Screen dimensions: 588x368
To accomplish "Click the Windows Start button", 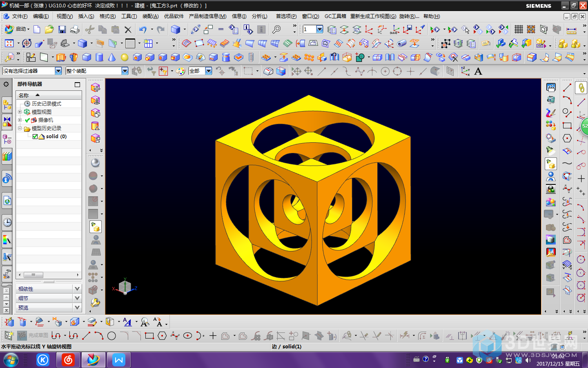I will pos(11,360).
